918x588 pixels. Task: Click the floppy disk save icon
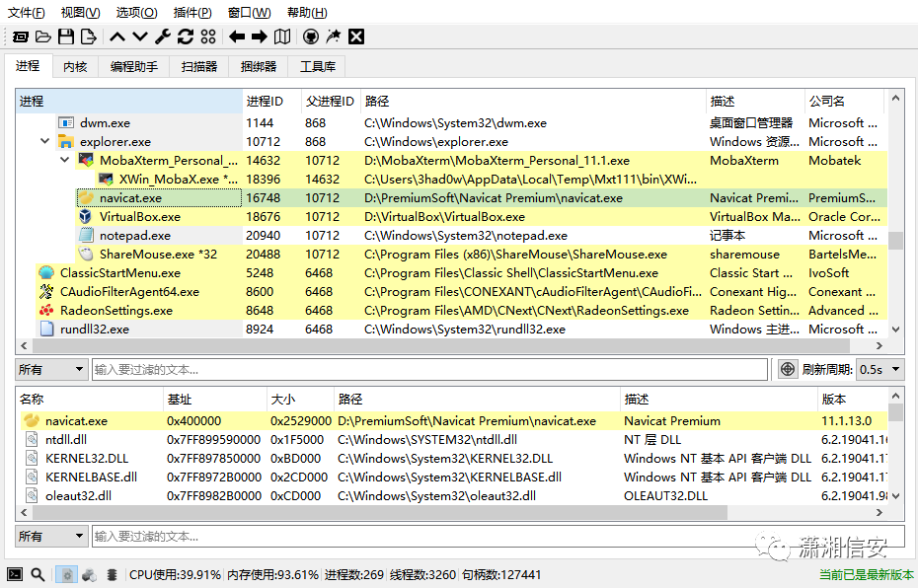click(x=66, y=37)
